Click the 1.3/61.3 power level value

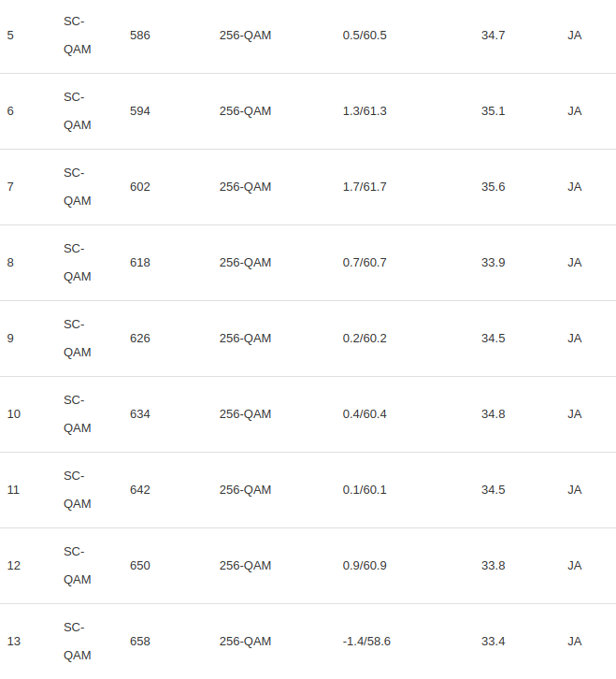click(x=365, y=111)
